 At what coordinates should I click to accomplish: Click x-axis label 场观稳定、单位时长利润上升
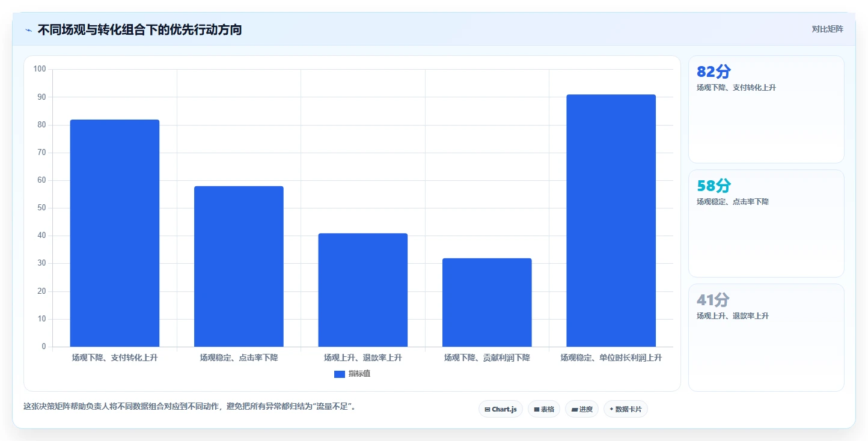click(611, 357)
